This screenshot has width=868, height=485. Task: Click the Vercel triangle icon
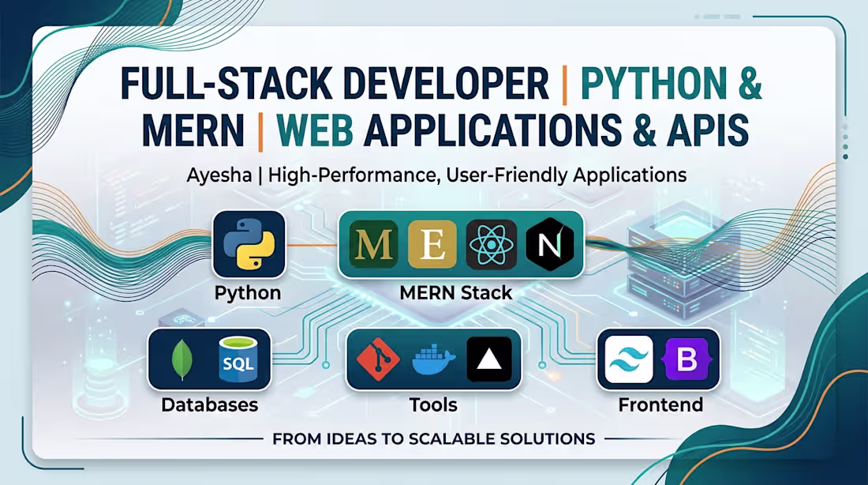[488, 359]
